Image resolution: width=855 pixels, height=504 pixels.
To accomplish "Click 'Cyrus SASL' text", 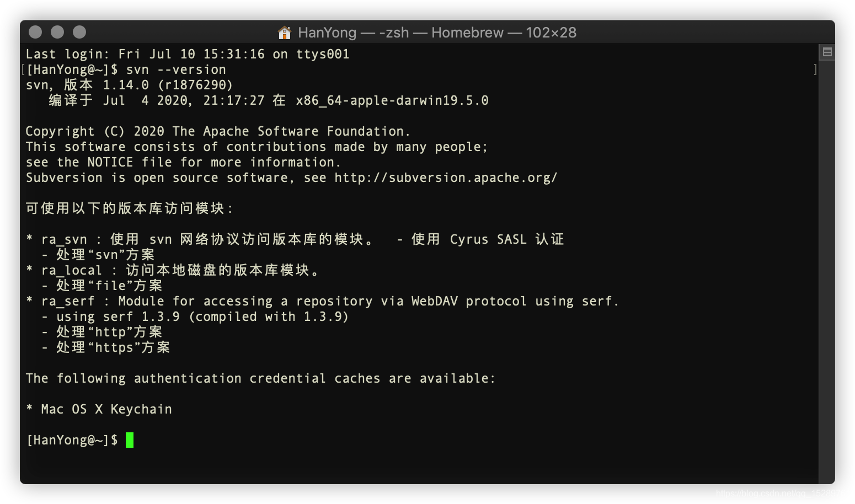I will coord(488,239).
